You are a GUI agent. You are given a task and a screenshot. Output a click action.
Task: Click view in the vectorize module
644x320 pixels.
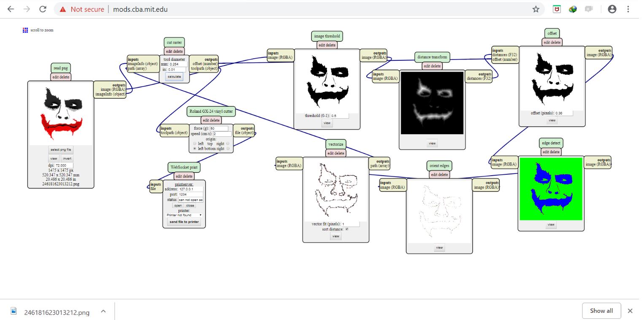coord(336,236)
